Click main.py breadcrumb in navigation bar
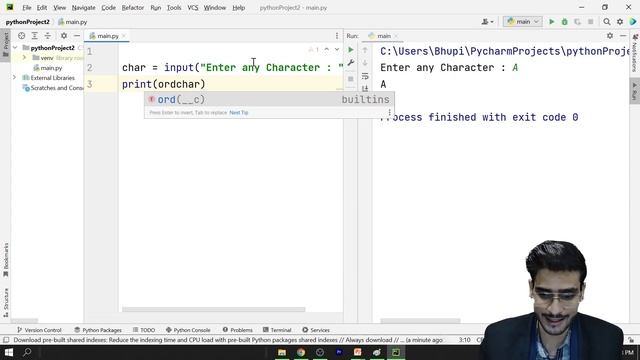Image resolution: width=640 pixels, height=360 pixels. click(x=73, y=22)
